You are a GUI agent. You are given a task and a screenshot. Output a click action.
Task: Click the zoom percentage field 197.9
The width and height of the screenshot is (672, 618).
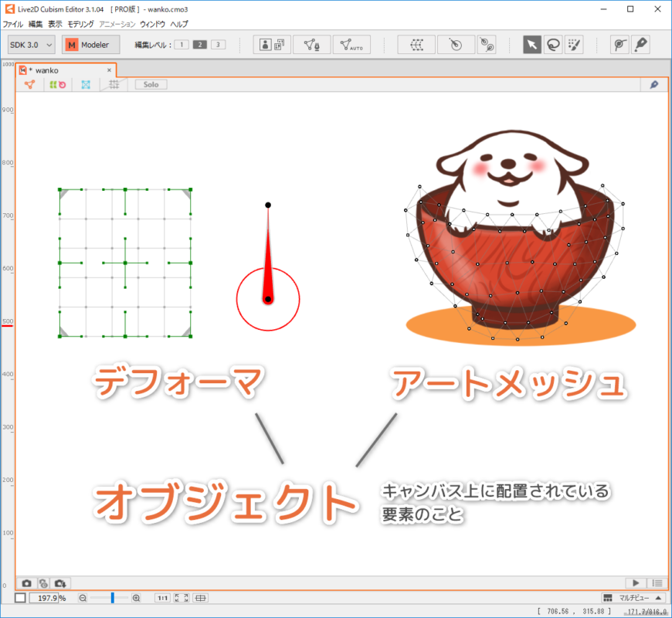click(x=44, y=598)
